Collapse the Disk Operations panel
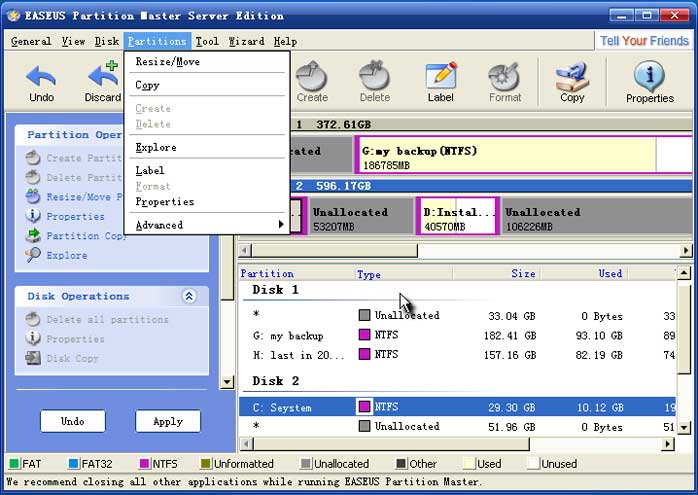This screenshot has height=495, width=698. (189, 296)
